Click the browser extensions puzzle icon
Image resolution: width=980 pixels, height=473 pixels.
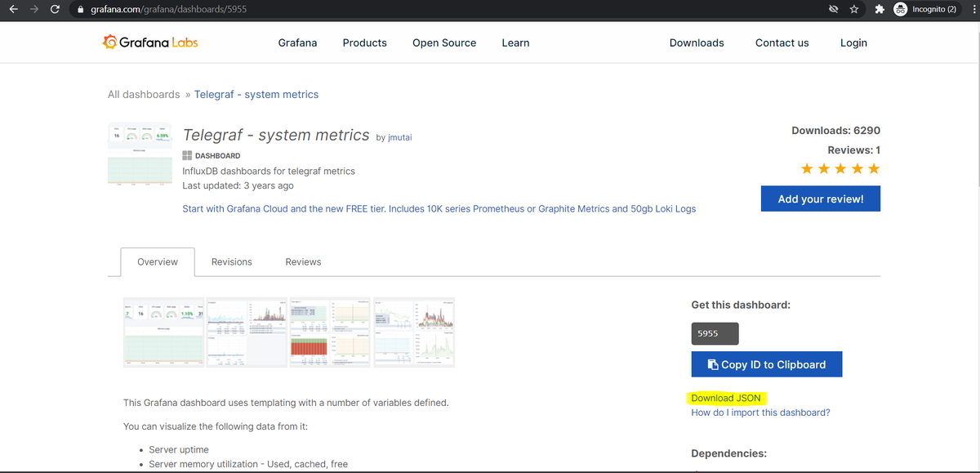click(x=878, y=9)
